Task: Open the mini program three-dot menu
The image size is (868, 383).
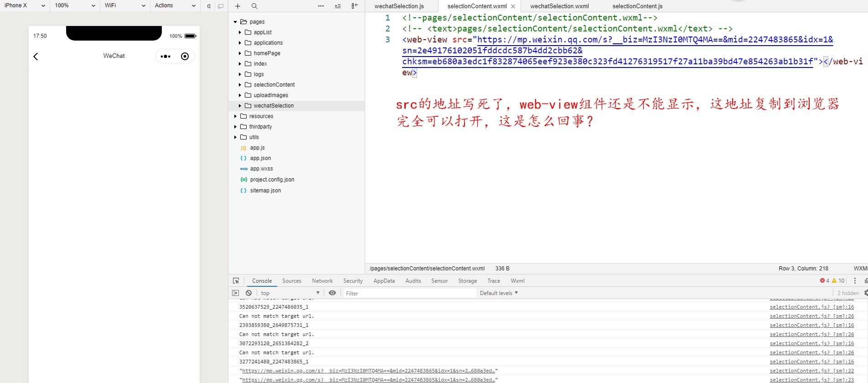Action: 165,57
